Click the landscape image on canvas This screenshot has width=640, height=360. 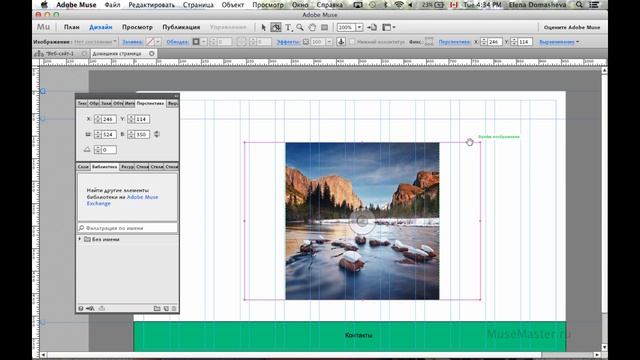click(362, 221)
